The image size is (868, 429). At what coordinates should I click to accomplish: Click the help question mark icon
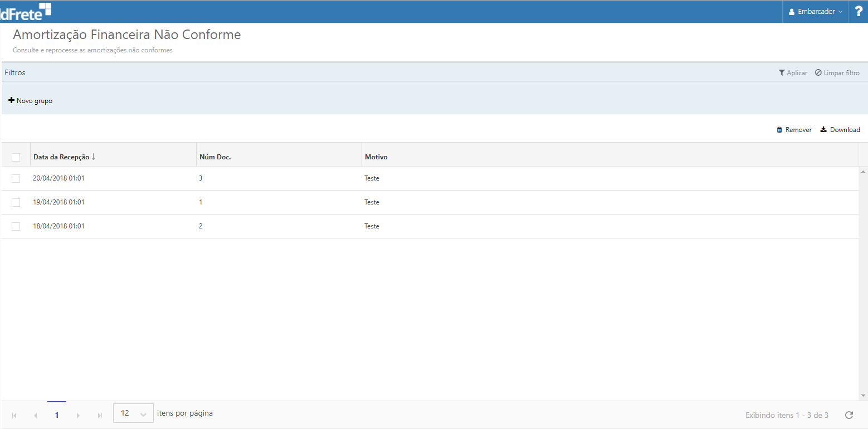(859, 11)
